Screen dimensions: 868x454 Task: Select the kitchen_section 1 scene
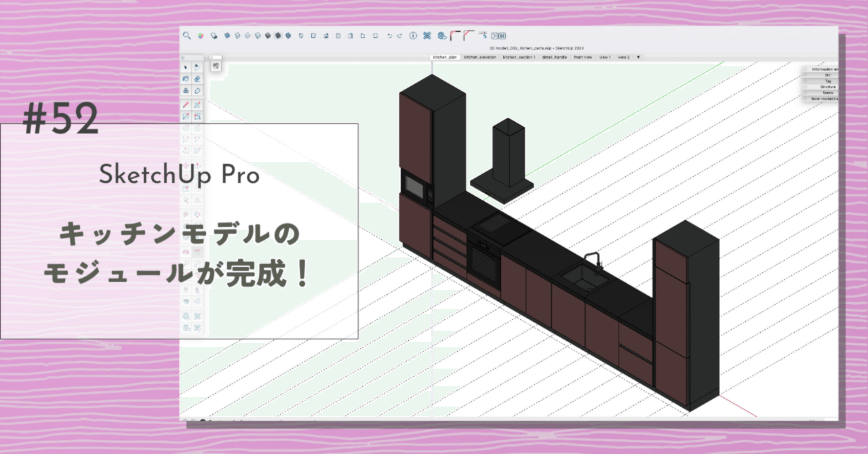click(x=519, y=57)
